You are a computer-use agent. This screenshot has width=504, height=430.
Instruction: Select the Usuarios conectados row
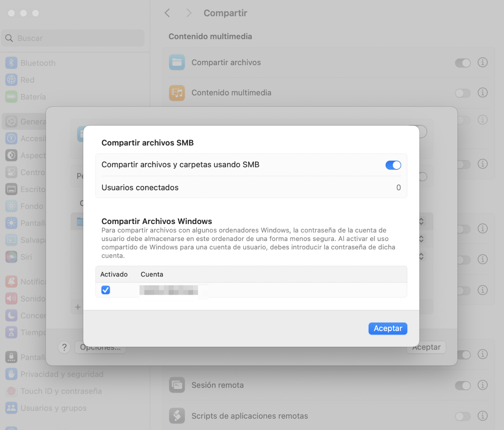point(251,187)
